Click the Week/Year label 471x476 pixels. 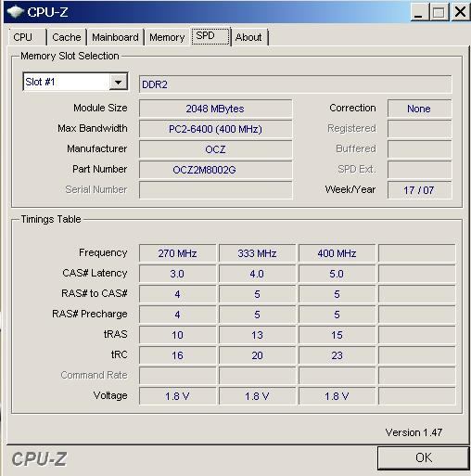[350, 189]
